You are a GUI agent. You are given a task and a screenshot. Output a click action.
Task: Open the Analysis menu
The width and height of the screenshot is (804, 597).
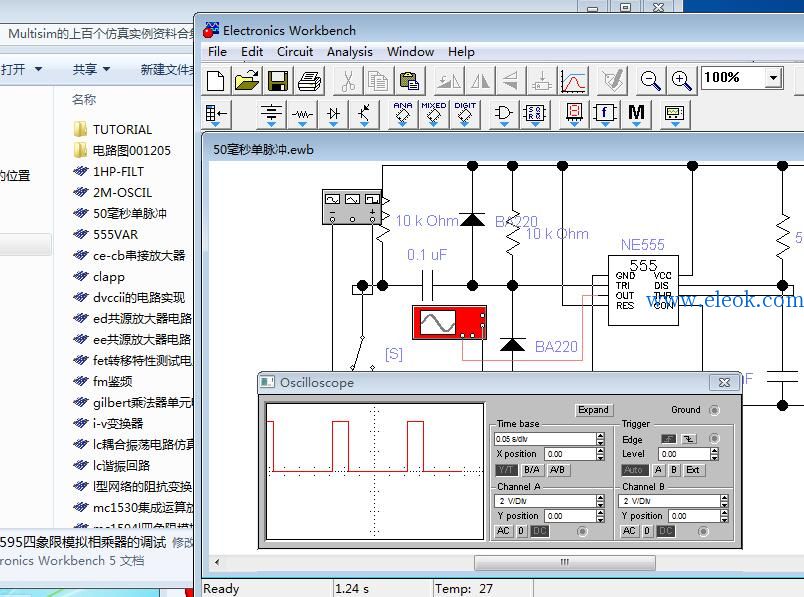350,52
